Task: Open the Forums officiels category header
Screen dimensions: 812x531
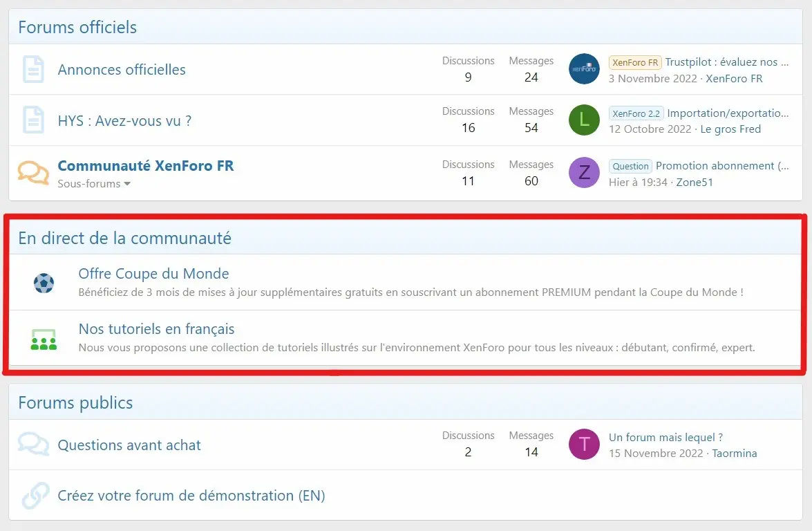Action: click(77, 28)
